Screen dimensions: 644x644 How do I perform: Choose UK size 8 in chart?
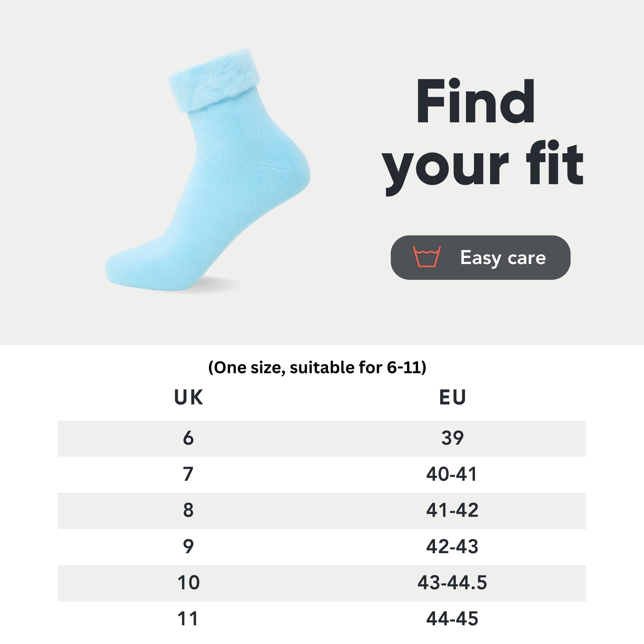[188, 510]
